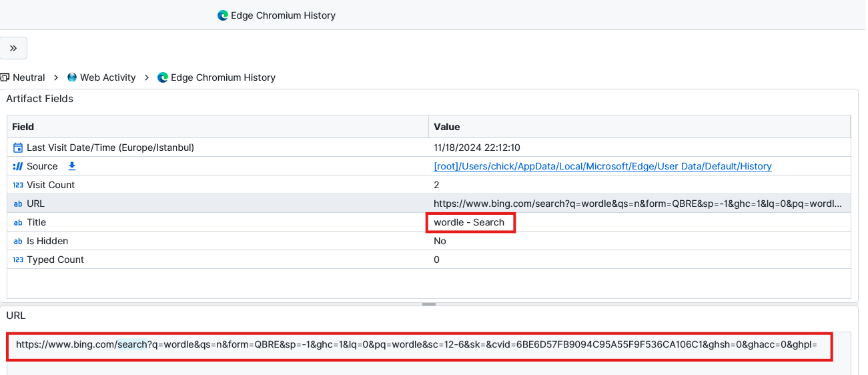Expand the panel with double chevron button

13,48
